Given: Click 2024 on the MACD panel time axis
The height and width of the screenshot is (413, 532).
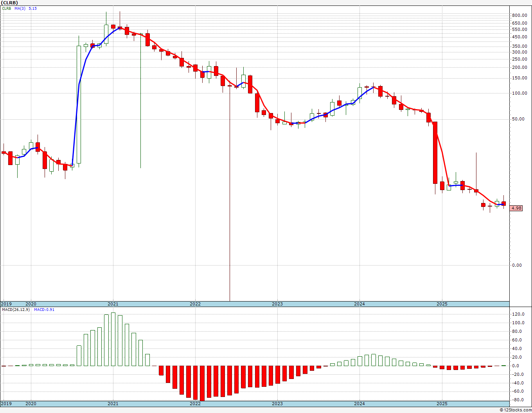Looking at the screenshot, I should pos(359,404).
